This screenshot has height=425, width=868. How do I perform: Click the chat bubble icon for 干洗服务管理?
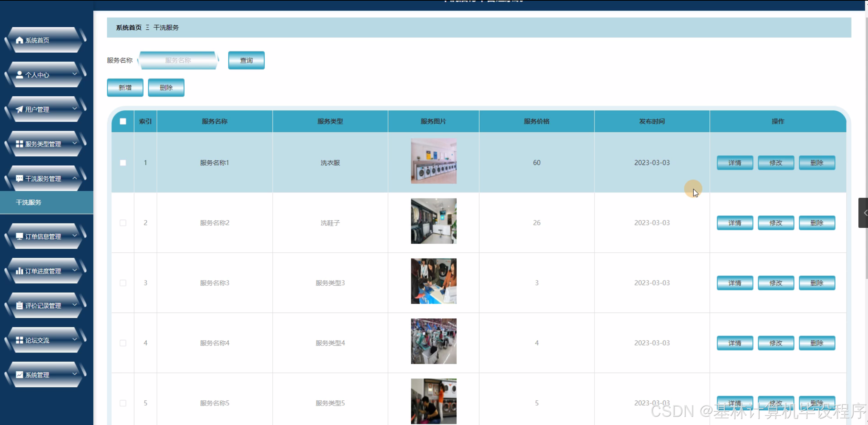(x=19, y=178)
